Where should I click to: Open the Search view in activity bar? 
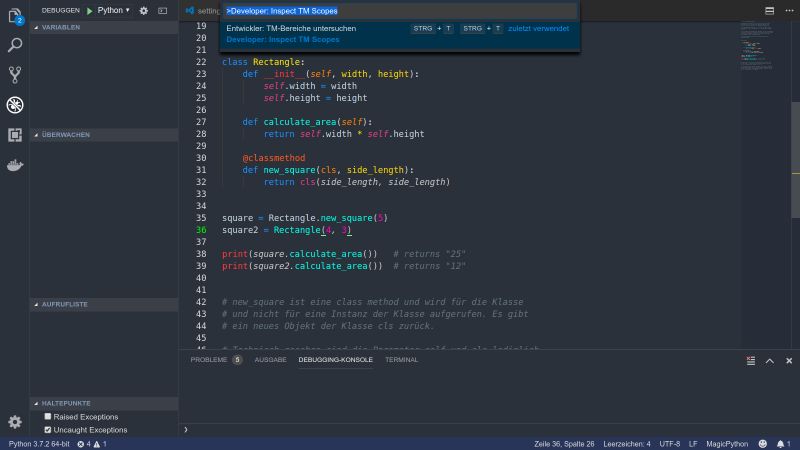click(15, 45)
